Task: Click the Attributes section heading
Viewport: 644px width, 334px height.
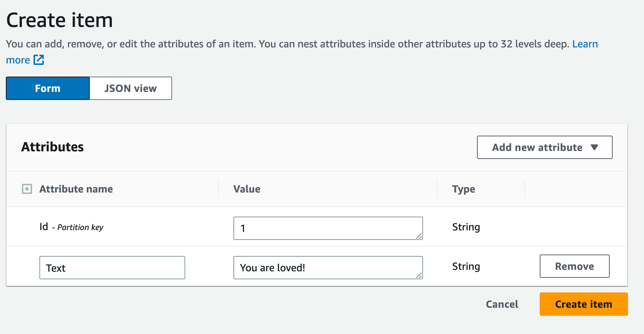Action: 53,147
